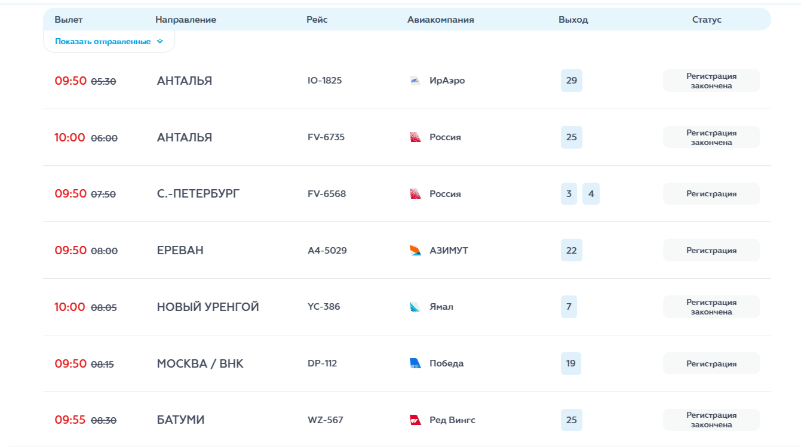This screenshot has width=801, height=447.
Task: Click destination ЕРЕВАН
Action: click(180, 250)
